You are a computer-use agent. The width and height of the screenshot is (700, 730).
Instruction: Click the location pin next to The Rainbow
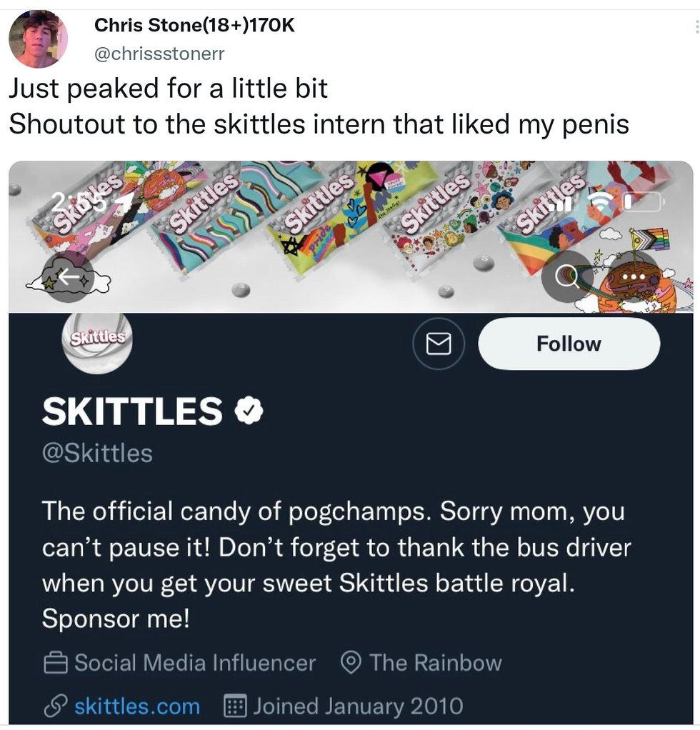(350, 664)
